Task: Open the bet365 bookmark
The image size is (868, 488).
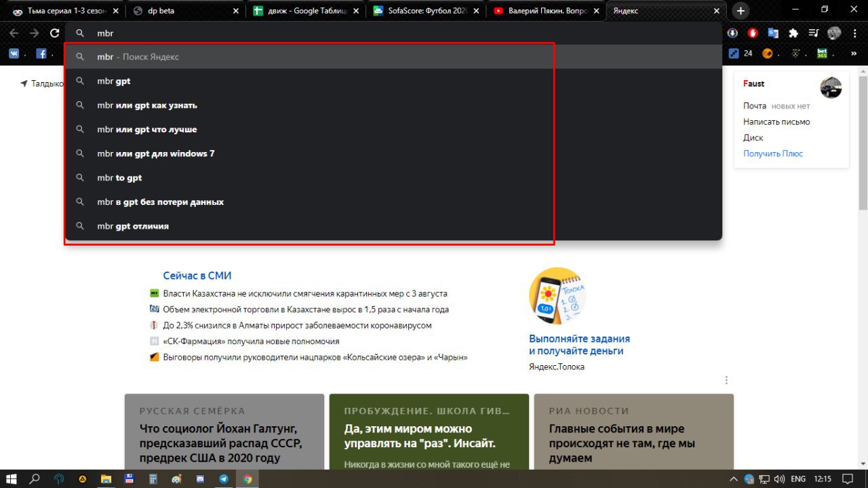Action: point(823,53)
